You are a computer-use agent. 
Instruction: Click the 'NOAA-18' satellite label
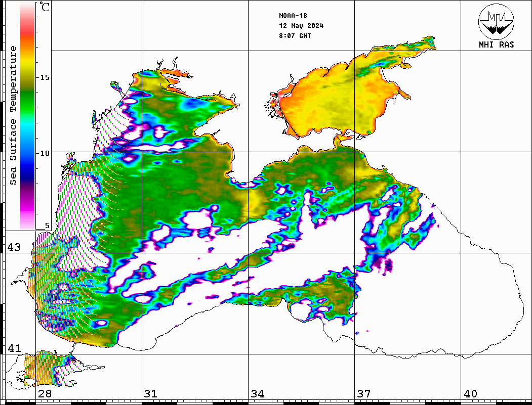tap(293, 16)
